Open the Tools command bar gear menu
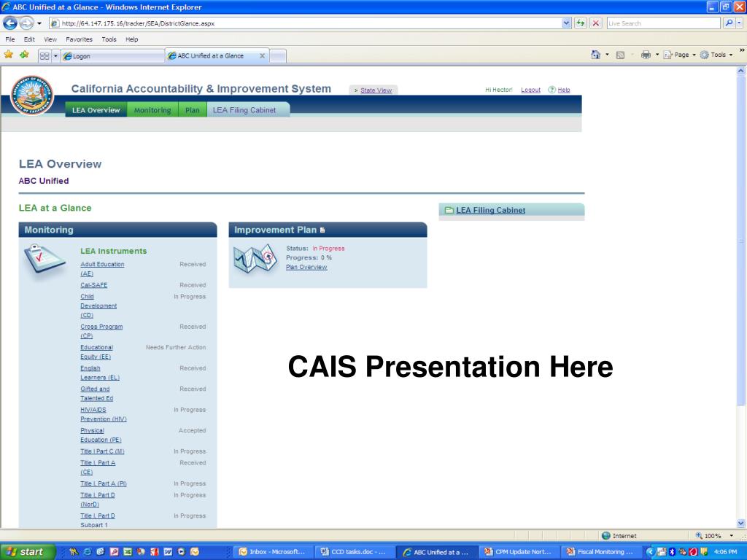 tap(716, 55)
